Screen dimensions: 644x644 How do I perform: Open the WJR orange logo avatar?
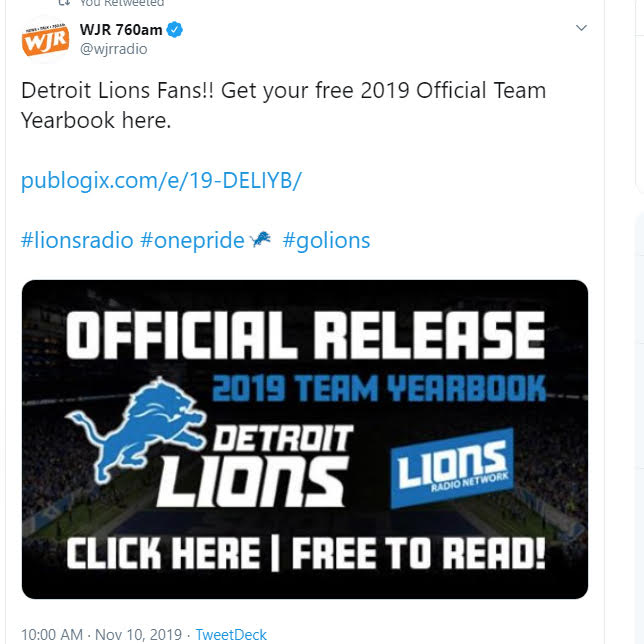coord(46,39)
